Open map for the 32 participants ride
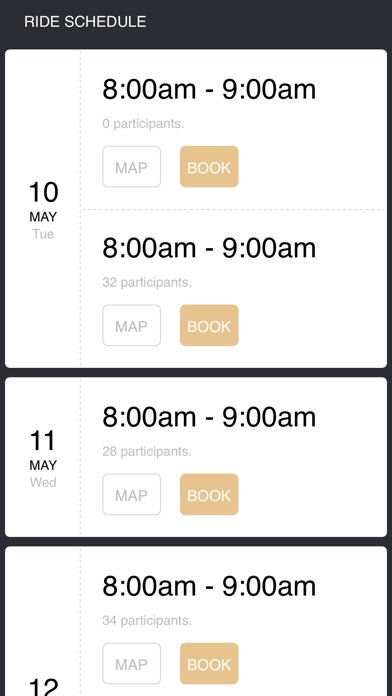 131,325
